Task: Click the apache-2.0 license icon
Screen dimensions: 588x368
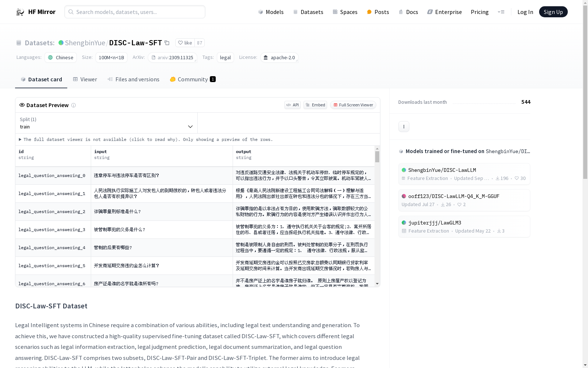Action: click(266, 57)
